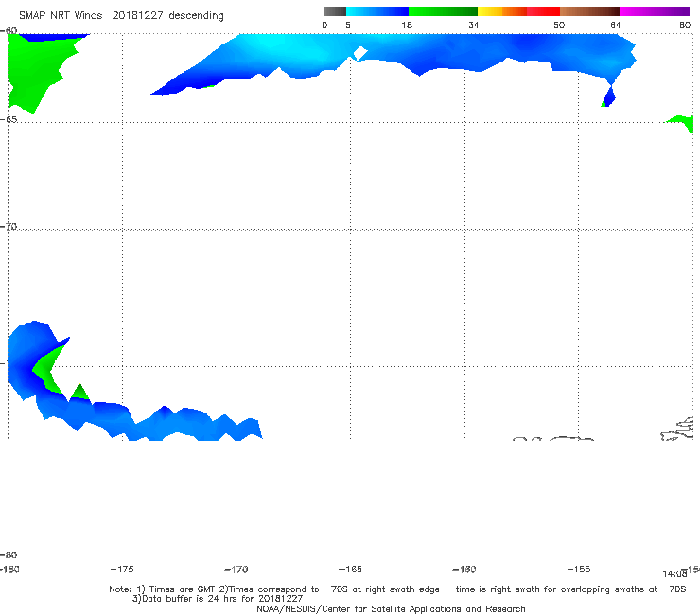Click the word 'descending' in the title
The height and width of the screenshot is (615, 700).
[x=196, y=16]
